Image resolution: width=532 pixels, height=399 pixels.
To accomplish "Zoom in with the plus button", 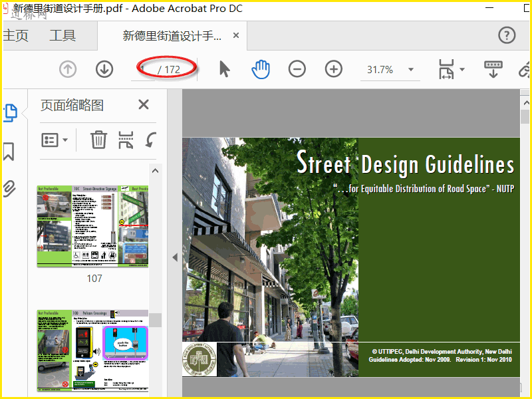I will click(x=334, y=69).
